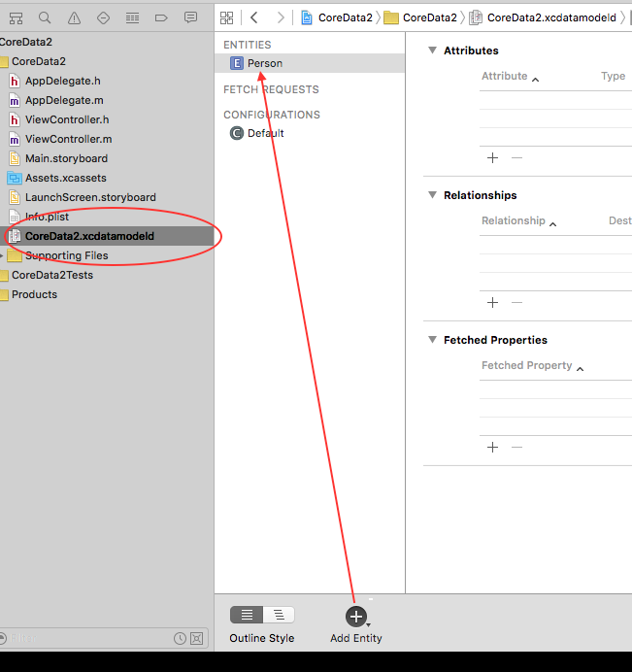Open ViewController.h file
632x672 pixels.
67,119
